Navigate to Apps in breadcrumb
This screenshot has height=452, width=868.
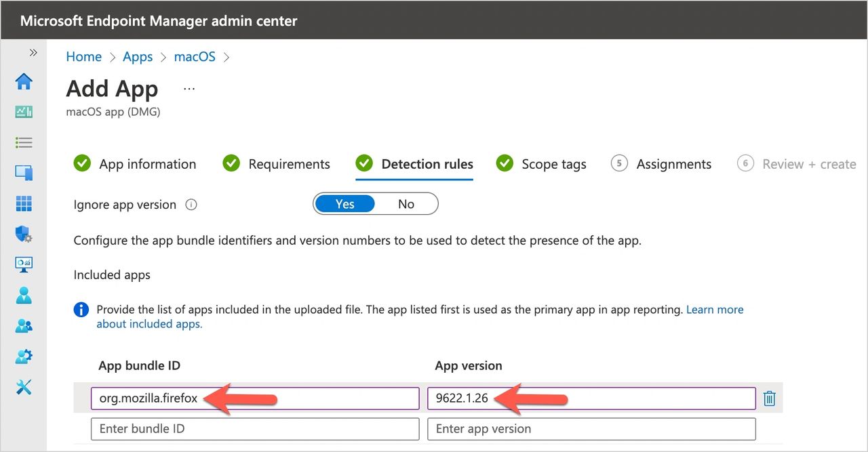tap(138, 57)
